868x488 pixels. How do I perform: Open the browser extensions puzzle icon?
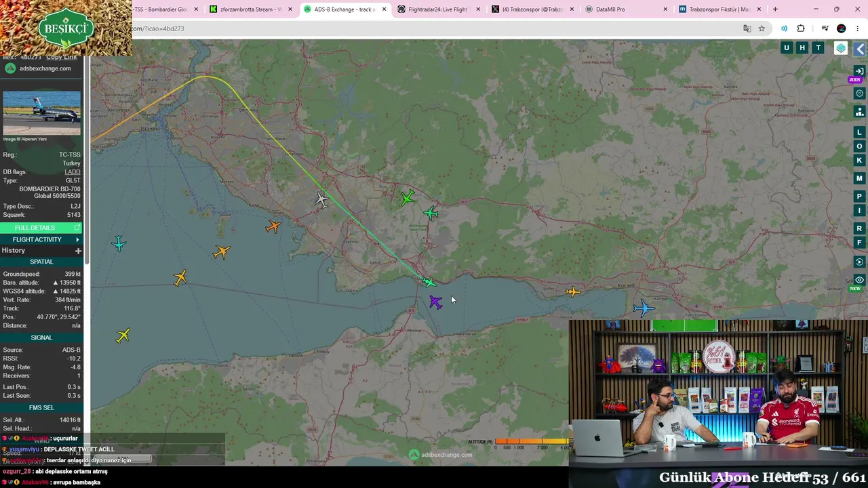pyautogui.click(x=801, y=28)
